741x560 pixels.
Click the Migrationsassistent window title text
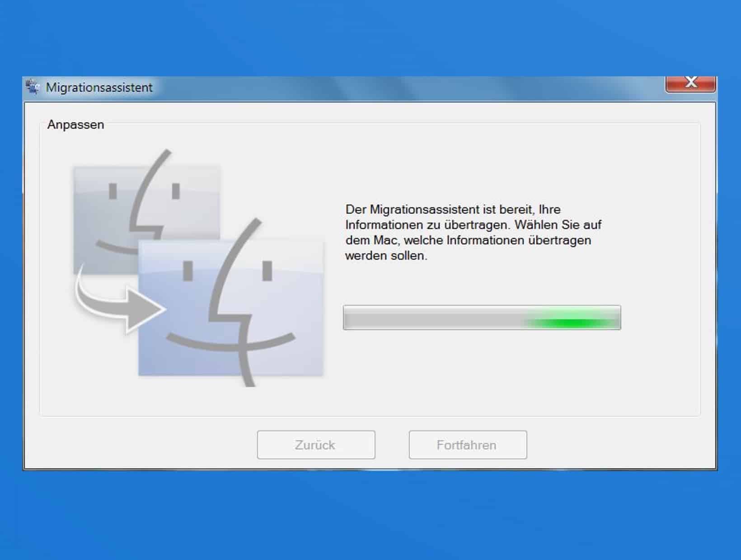(99, 88)
